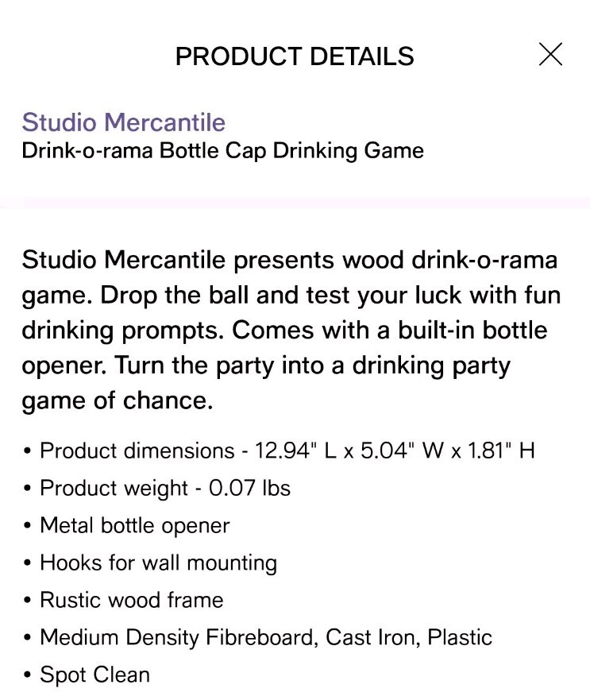590x700 pixels.
Task: Click the "Spot Clean" care bullet
Action: [94, 675]
